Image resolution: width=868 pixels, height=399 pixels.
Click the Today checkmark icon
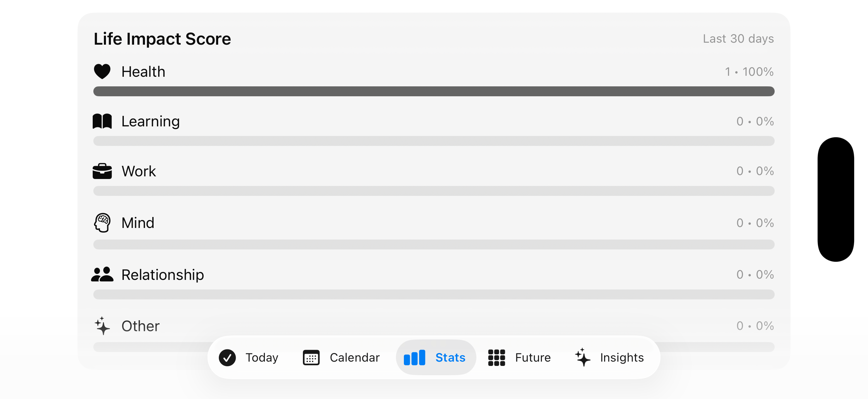tap(227, 357)
